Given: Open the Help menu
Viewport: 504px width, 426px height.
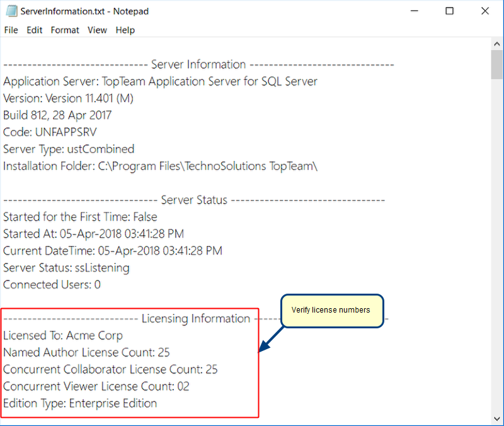Looking at the screenshot, I should pos(125,30).
